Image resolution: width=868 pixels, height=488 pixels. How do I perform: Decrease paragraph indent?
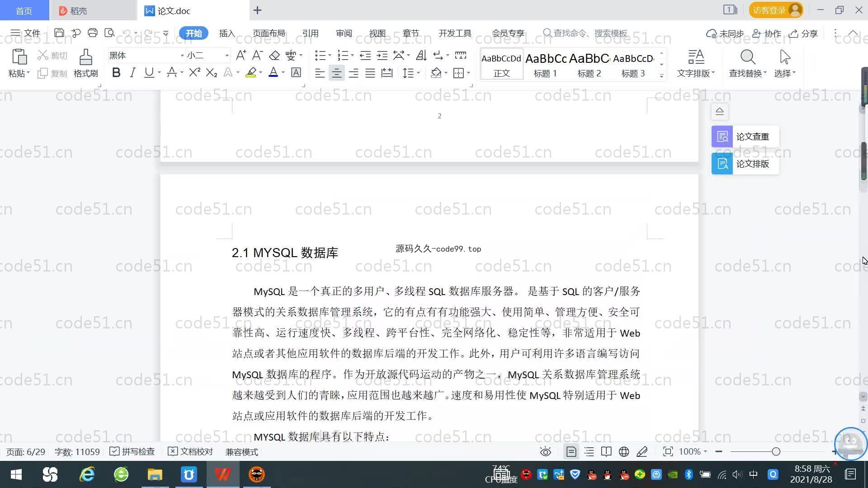pos(365,56)
